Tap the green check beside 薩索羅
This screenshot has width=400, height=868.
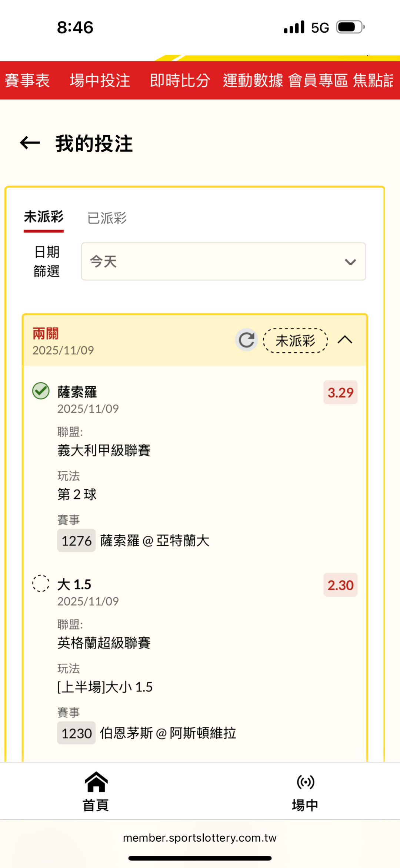tap(41, 391)
